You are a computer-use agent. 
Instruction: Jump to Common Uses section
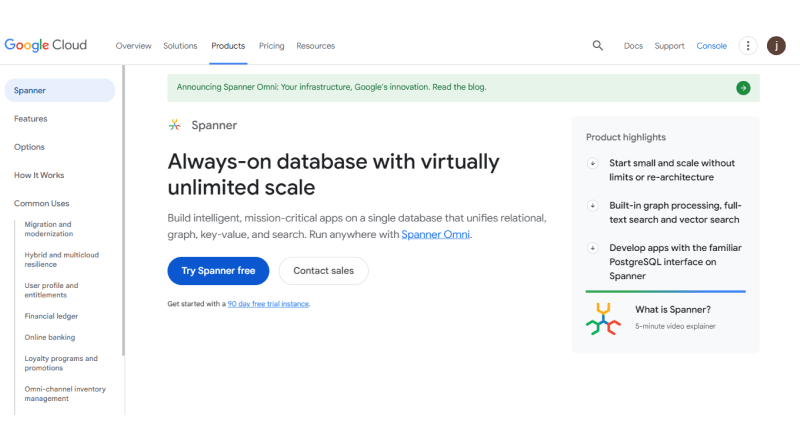(41, 203)
